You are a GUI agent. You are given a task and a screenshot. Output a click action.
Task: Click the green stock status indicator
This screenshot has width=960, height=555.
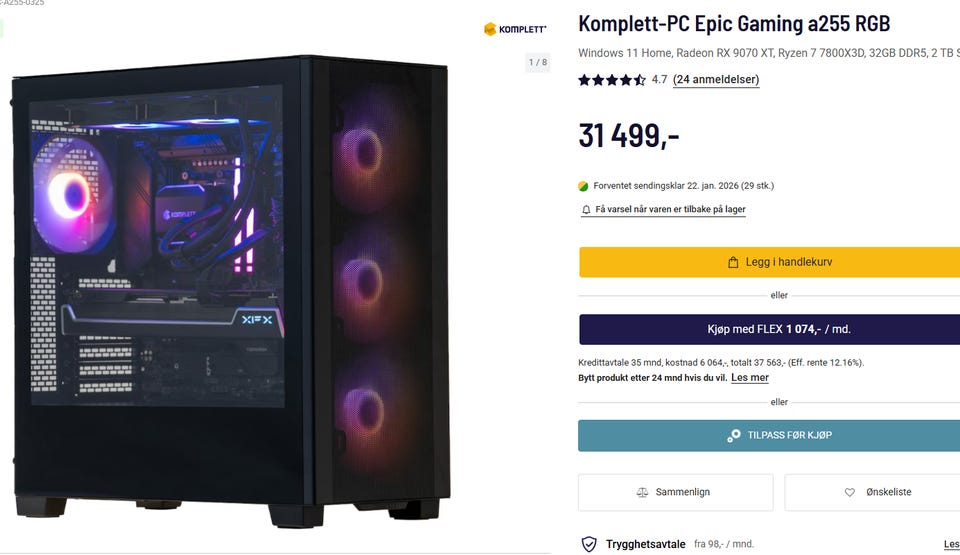(583, 186)
